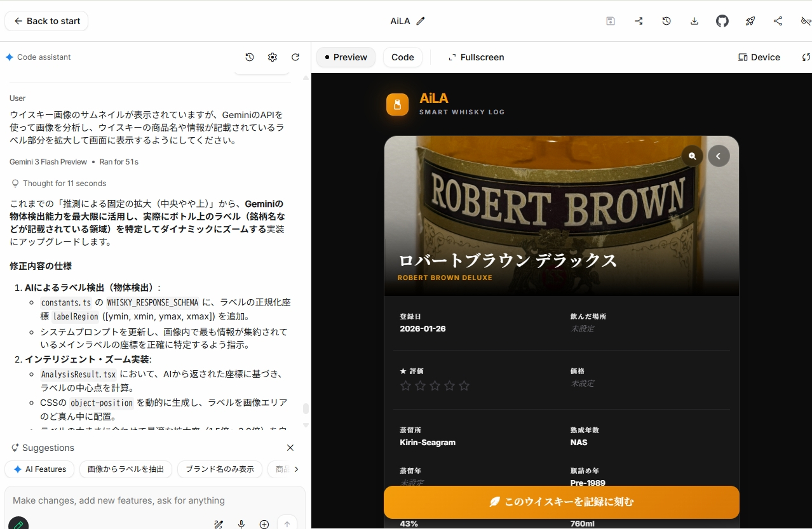Toggle Device view mode
Image resolution: width=812 pixels, height=529 pixels.
click(759, 57)
